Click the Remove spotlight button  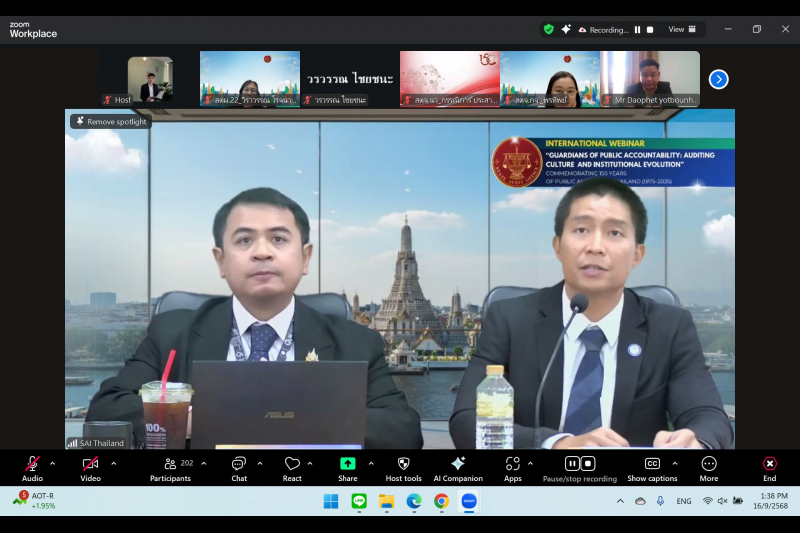pos(111,122)
